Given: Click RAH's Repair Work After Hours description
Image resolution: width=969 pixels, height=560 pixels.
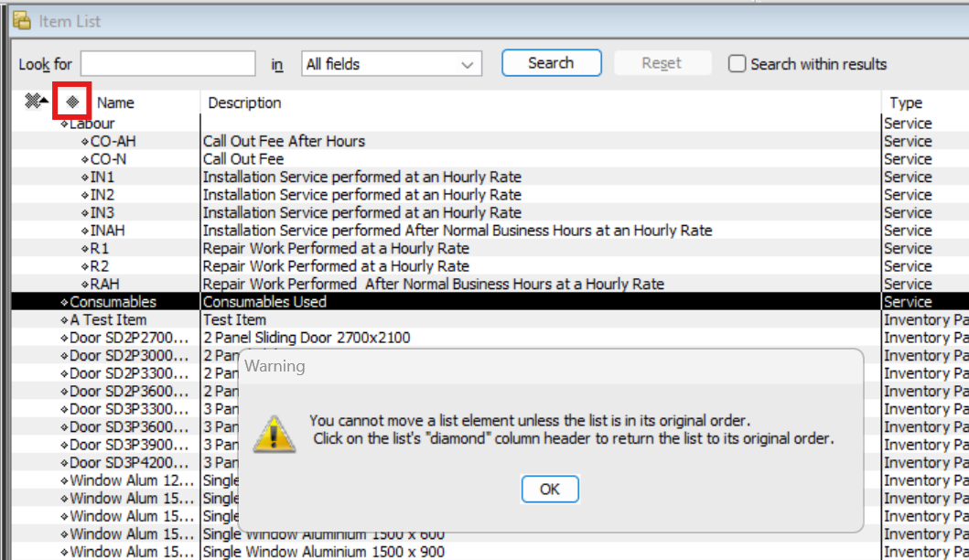Looking at the screenshot, I should point(434,285).
